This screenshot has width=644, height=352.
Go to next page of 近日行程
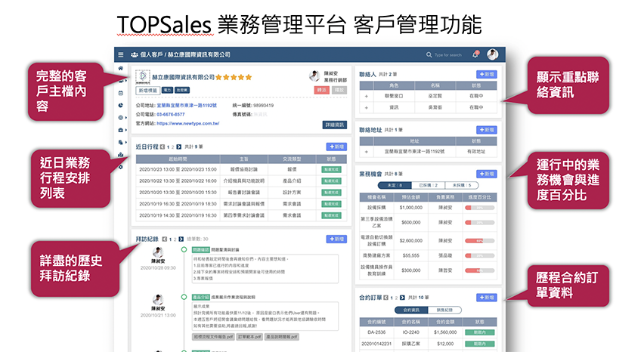click(x=180, y=147)
